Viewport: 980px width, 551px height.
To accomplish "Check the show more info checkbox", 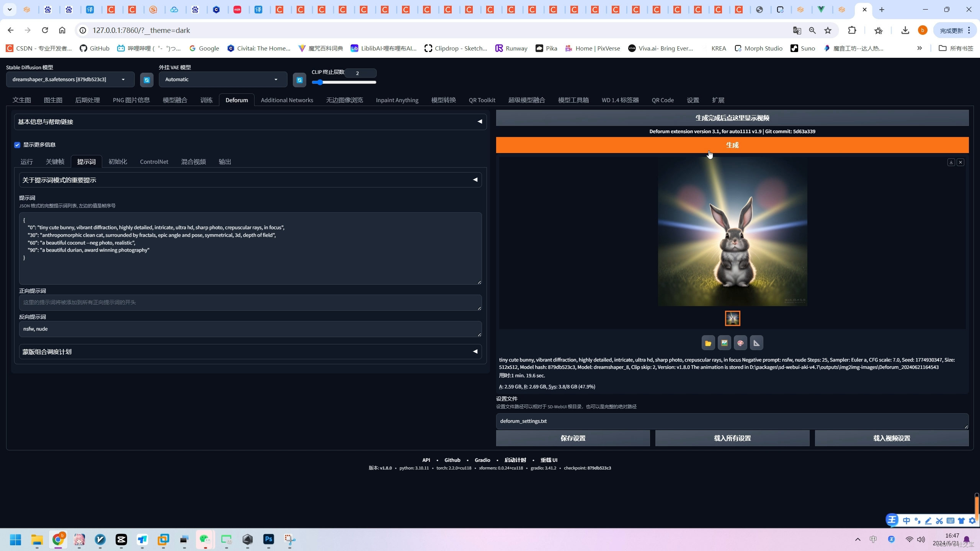I will [17, 144].
